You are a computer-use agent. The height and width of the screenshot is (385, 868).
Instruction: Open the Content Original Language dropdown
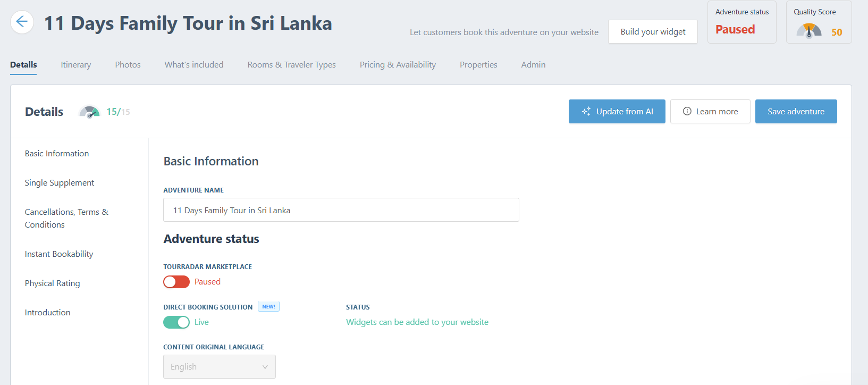point(219,367)
